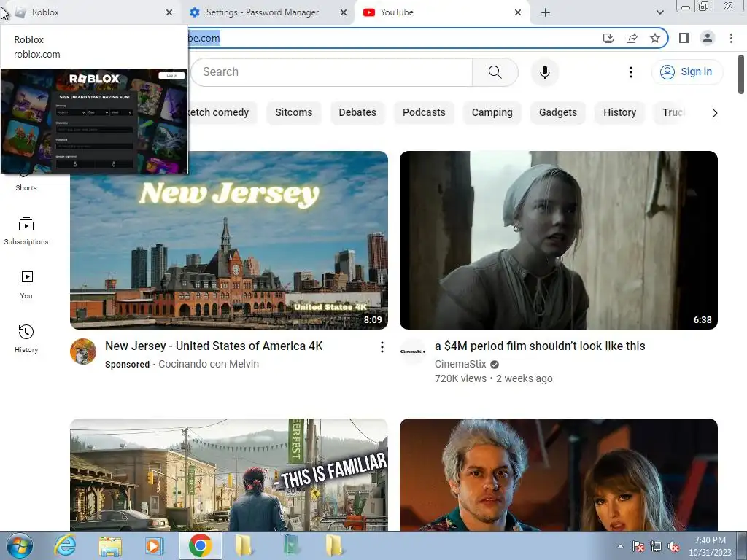Choose the Camping chip

[492, 112]
